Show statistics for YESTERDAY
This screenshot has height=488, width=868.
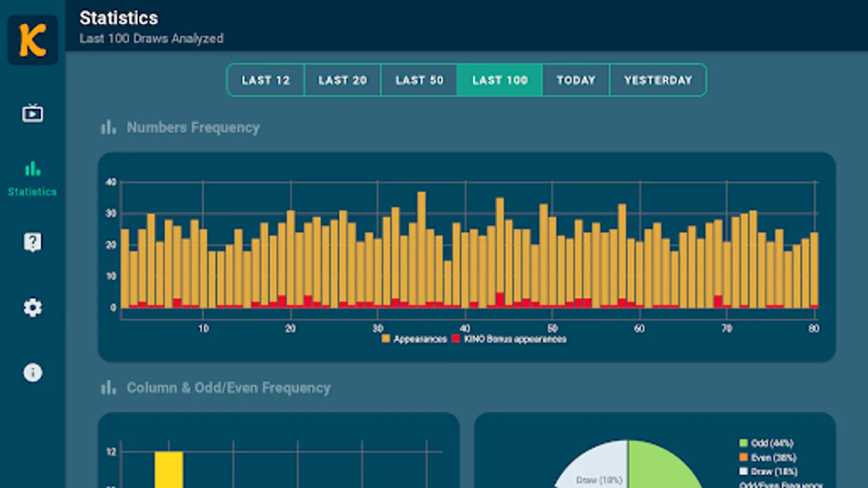658,80
